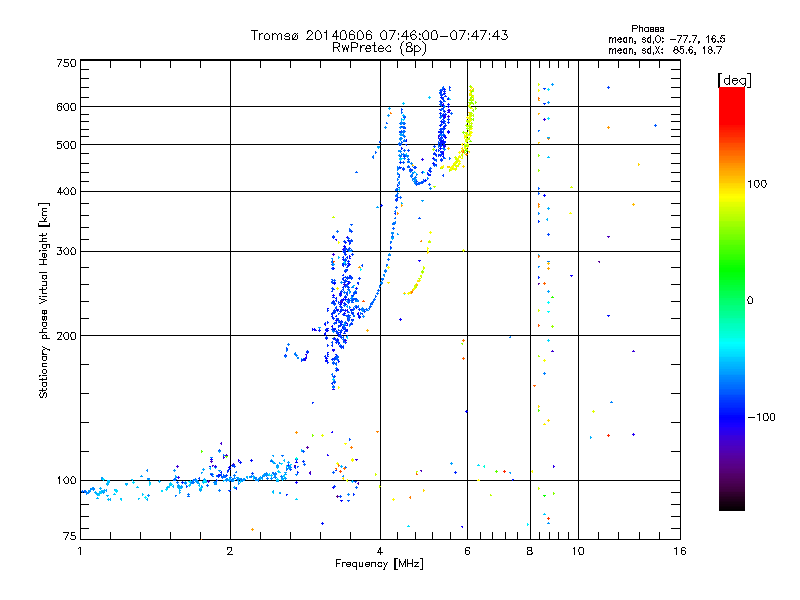Click the y-axis tick label '300'
The height and width of the screenshot is (600, 800).
(66, 252)
